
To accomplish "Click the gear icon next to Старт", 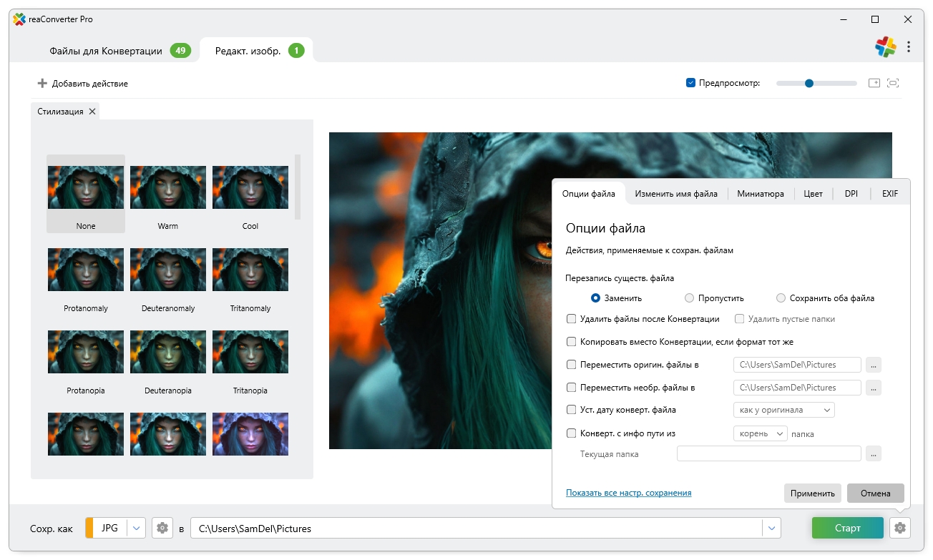I will [x=900, y=529].
